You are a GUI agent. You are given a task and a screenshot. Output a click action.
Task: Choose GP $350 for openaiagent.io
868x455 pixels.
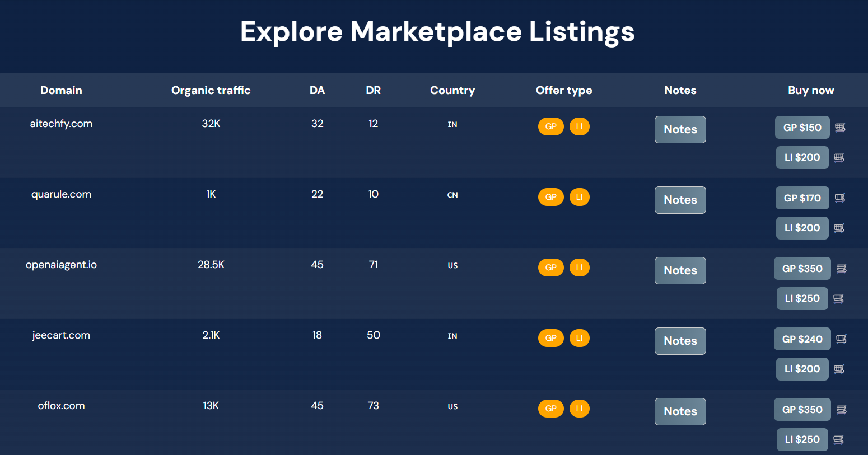tap(802, 269)
